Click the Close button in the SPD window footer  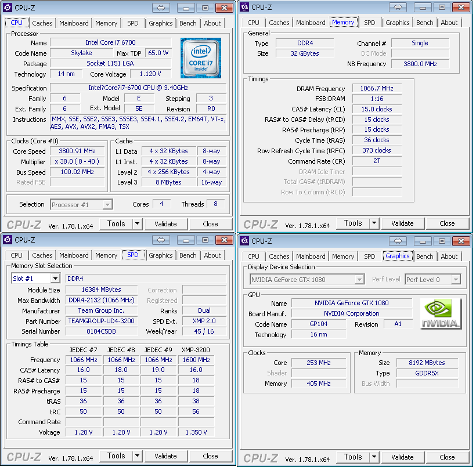(x=210, y=455)
